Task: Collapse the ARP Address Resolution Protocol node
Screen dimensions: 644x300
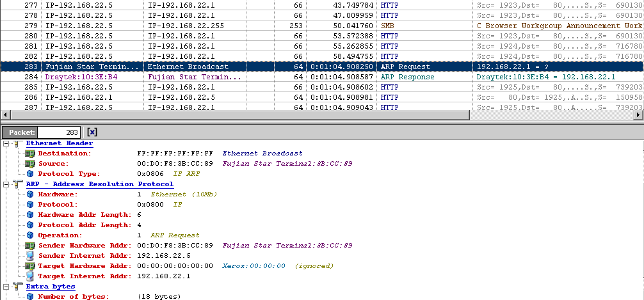Action: [x=6, y=184]
